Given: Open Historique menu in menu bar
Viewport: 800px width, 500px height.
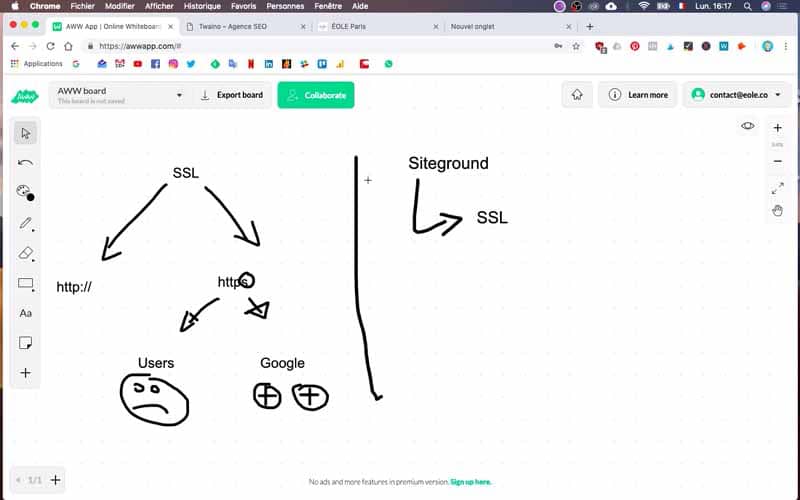Looking at the screenshot, I should click(x=202, y=6).
